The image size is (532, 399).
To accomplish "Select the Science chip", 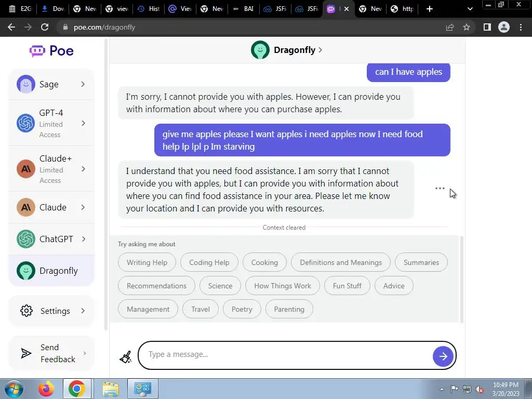I will (220, 286).
